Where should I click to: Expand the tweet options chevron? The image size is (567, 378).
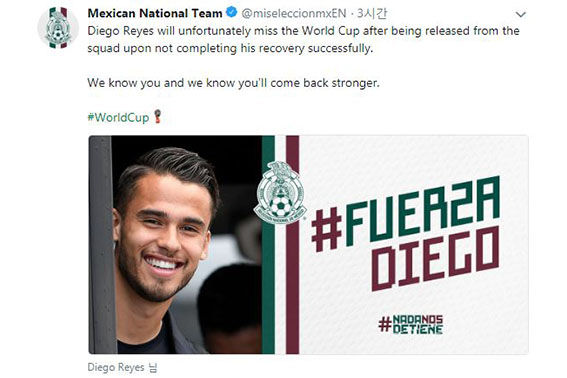520,14
